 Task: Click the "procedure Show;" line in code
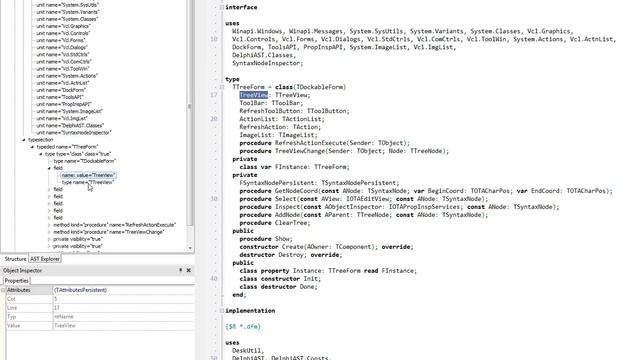click(266, 239)
